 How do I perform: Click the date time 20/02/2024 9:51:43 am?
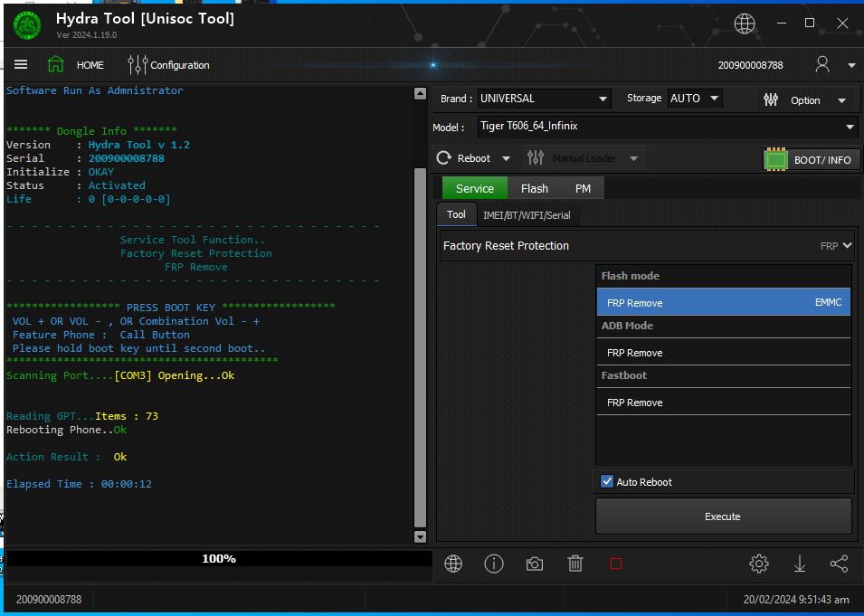796,599
